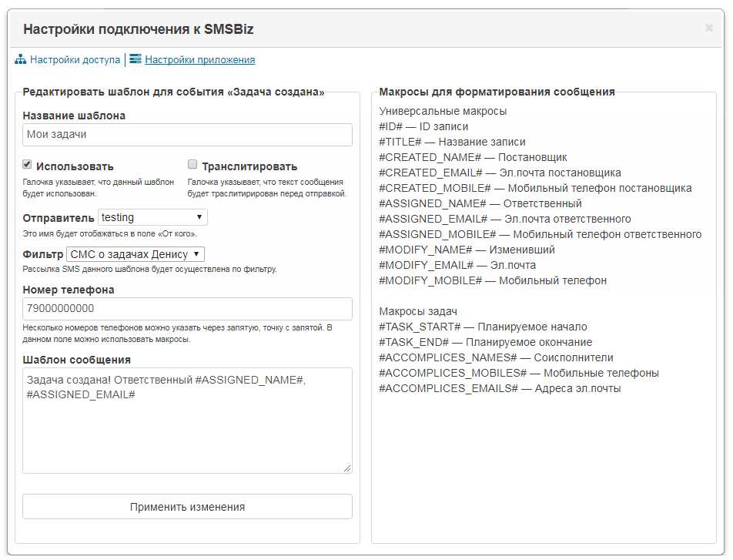Click the #TITLE# macro line
Image resolution: width=733 pixels, height=560 pixels.
pos(452,142)
